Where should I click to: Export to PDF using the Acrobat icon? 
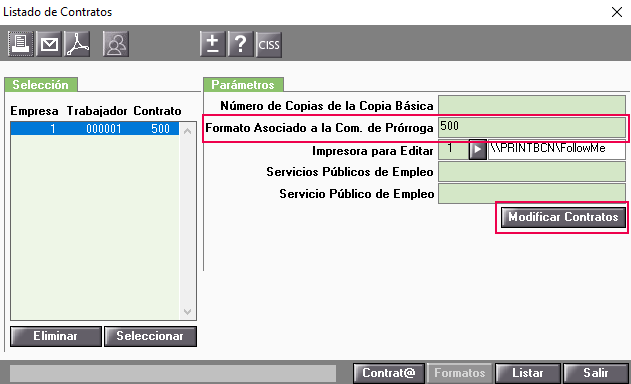point(77,44)
